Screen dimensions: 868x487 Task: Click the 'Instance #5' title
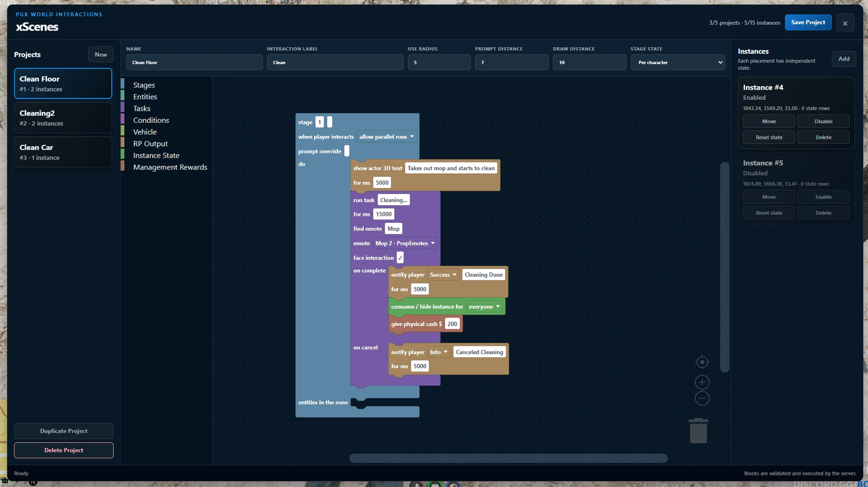click(x=763, y=163)
